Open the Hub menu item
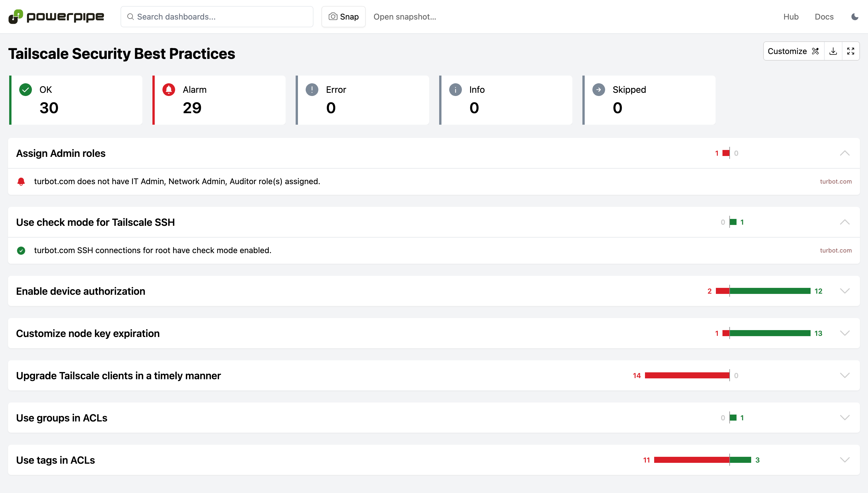The height and width of the screenshot is (493, 868). pyautogui.click(x=790, y=17)
